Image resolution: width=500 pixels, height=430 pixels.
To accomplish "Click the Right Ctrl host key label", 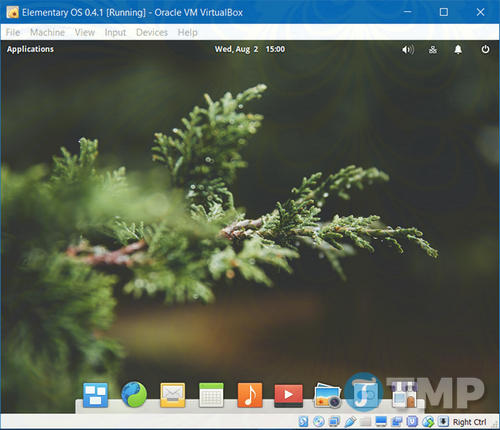I will [x=470, y=422].
